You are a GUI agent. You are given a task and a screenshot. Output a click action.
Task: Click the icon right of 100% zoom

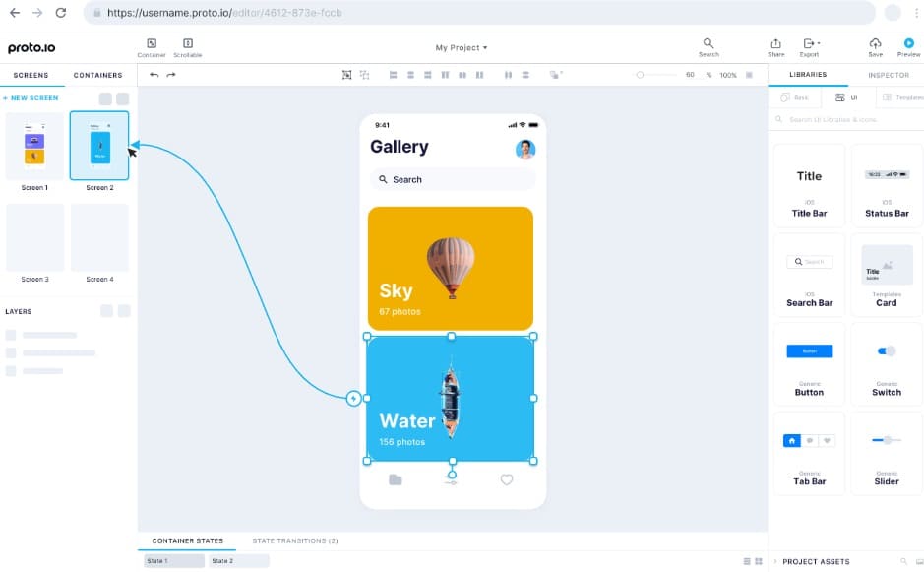[750, 75]
